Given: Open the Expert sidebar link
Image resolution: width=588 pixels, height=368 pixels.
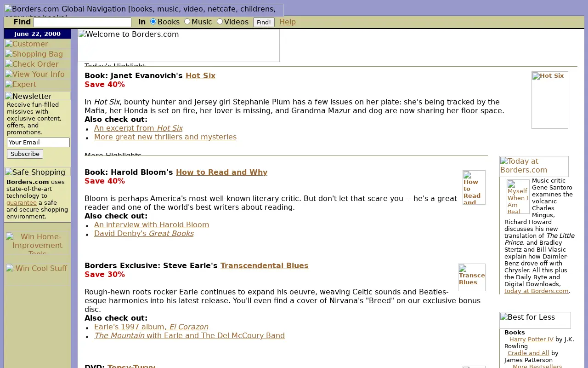Looking at the screenshot, I should (x=37, y=84).
